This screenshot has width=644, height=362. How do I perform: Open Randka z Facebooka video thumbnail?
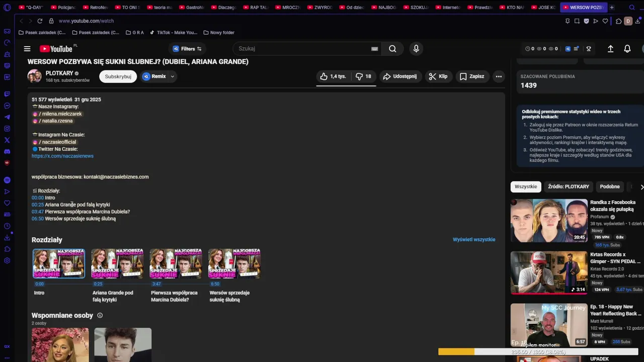pos(549,220)
